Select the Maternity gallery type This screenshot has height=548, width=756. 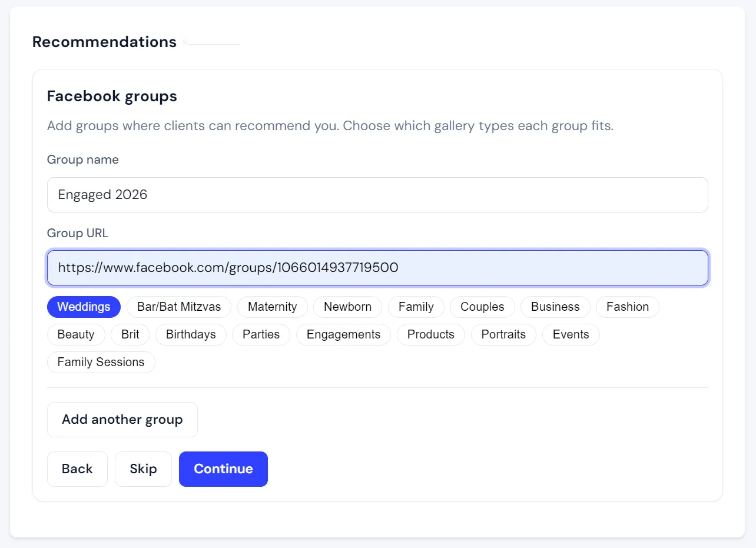click(x=272, y=307)
